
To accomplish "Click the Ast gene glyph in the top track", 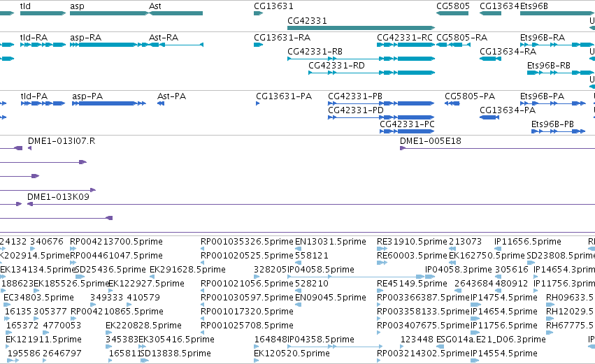I will click(175, 13).
